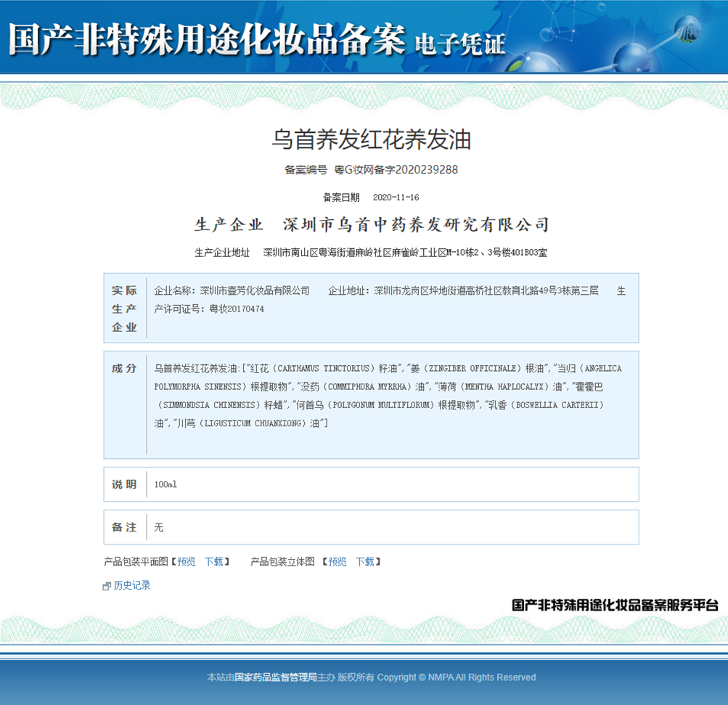Click the banner title 国产非特殊用途化妆品备案
The height and width of the screenshot is (705, 728).
[x=207, y=39]
